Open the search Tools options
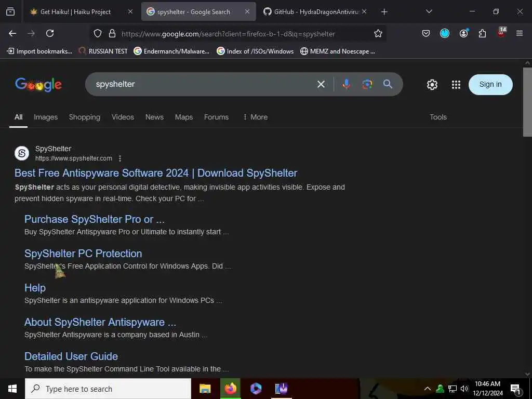Image resolution: width=532 pixels, height=399 pixels. [438, 117]
